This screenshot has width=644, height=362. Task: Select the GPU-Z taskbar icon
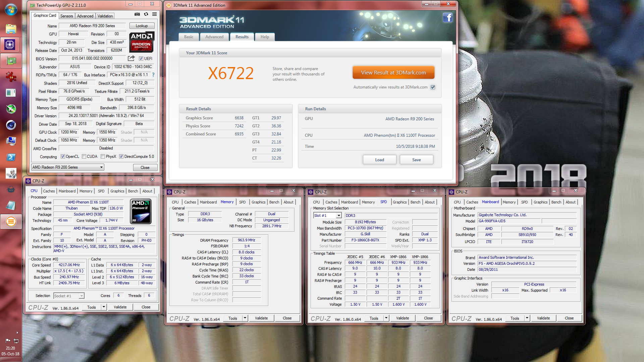coord(11,61)
